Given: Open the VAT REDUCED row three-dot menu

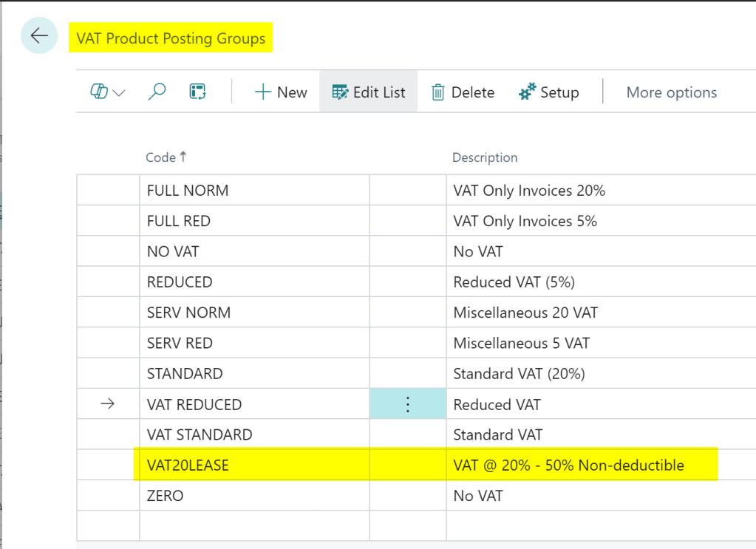Looking at the screenshot, I should click(408, 404).
